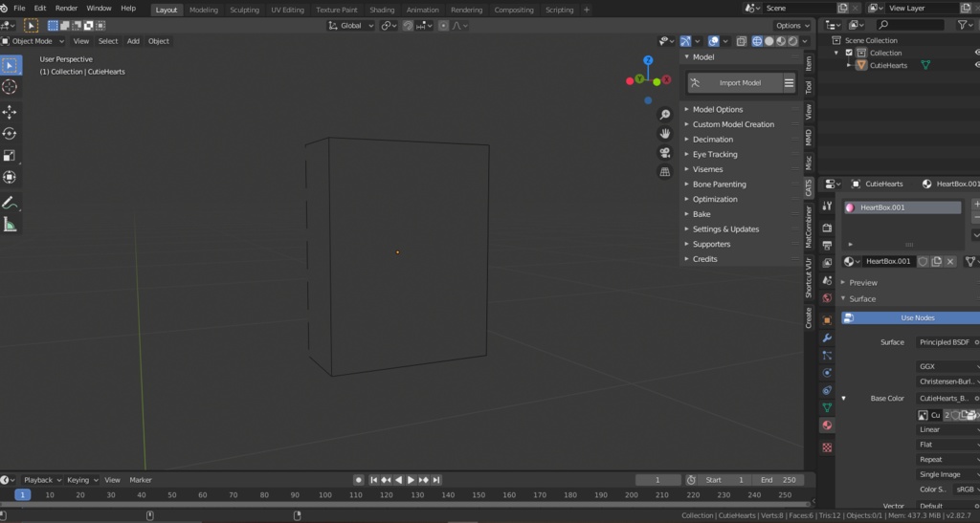Click the viewport zoom magnifier icon
This screenshot has height=523, width=980.
[x=665, y=115]
